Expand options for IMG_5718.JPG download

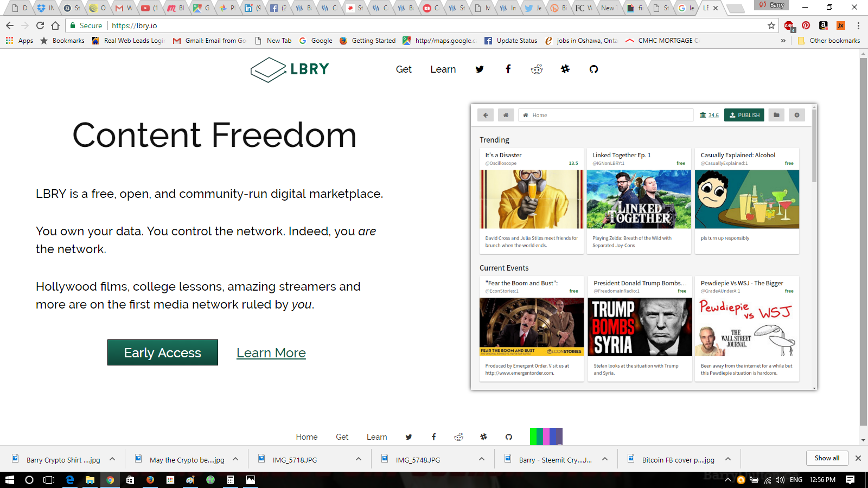click(359, 459)
